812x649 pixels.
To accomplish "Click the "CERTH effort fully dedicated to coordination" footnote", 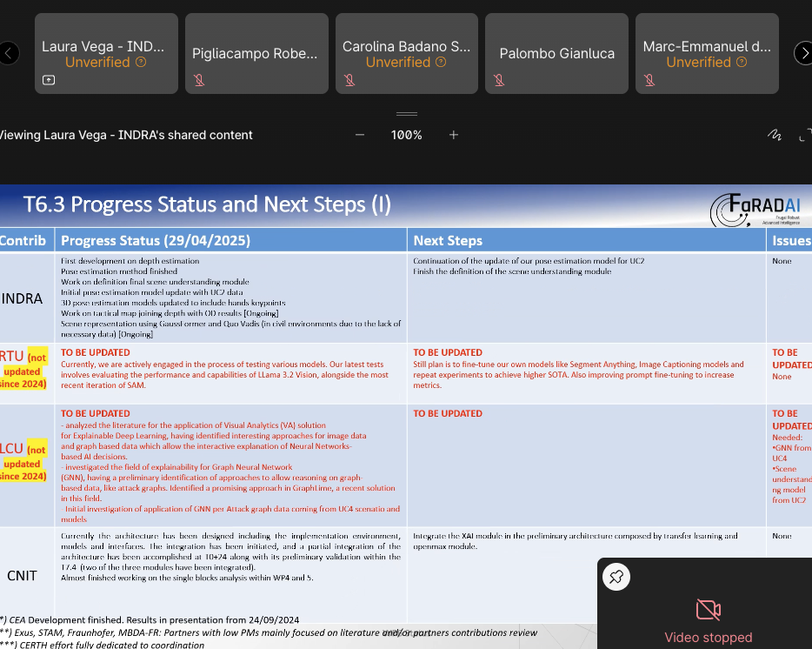I will 103,645.
